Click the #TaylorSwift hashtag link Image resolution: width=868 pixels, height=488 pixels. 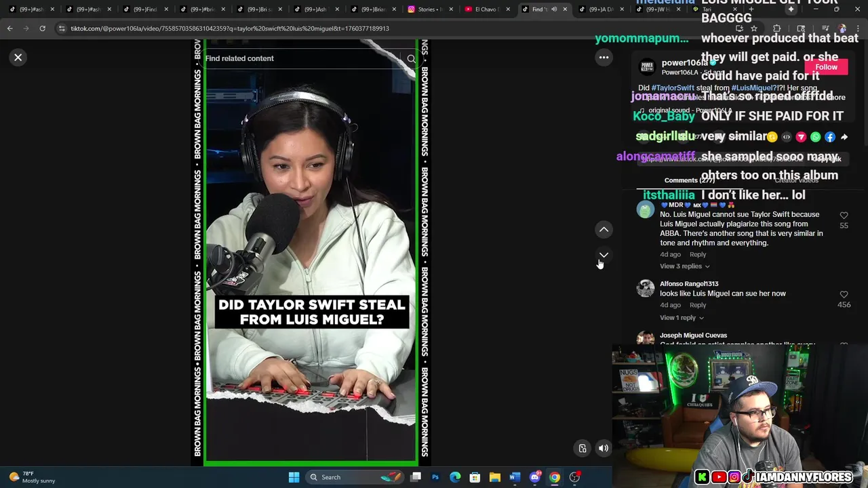coord(673,88)
